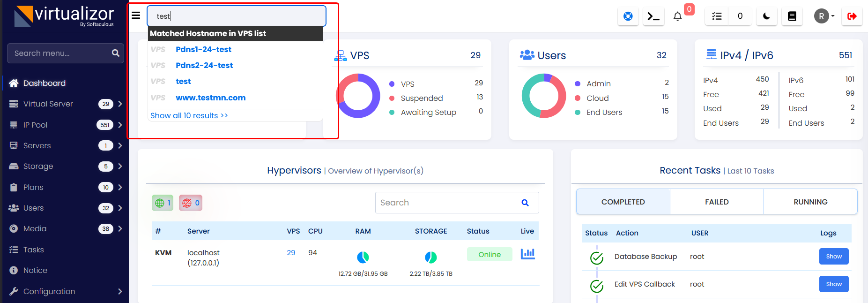
Task: Click the Search menu input field
Action: coord(61,53)
